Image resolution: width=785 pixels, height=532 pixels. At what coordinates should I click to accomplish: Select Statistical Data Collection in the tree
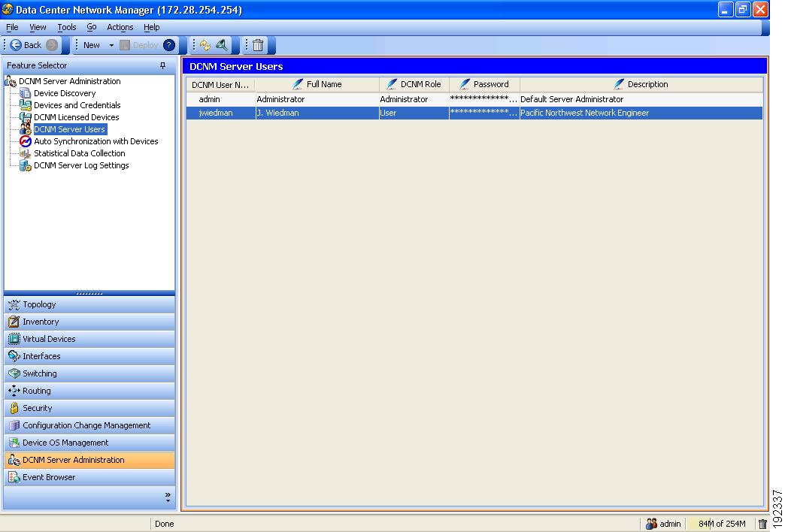80,153
